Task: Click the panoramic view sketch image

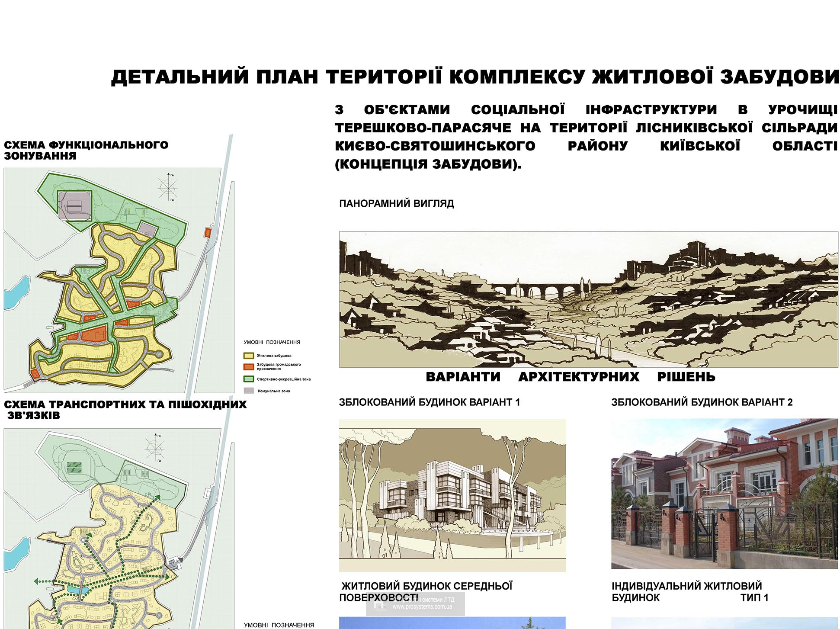Action: tap(588, 299)
